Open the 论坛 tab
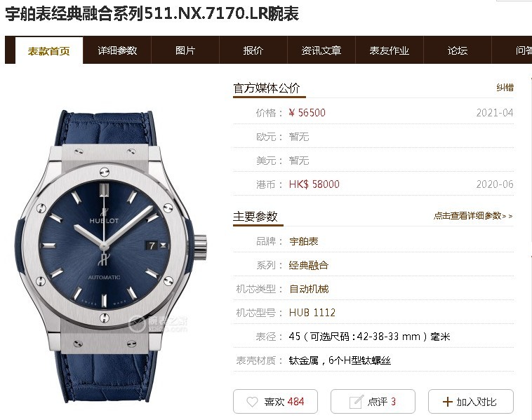Viewport: 532px width, 420px height. pos(458,50)
